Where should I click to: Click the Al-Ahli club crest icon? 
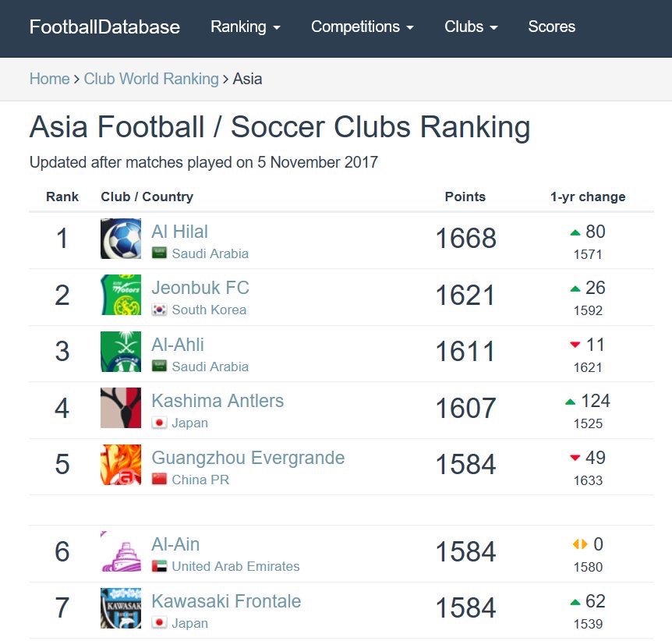121,352
